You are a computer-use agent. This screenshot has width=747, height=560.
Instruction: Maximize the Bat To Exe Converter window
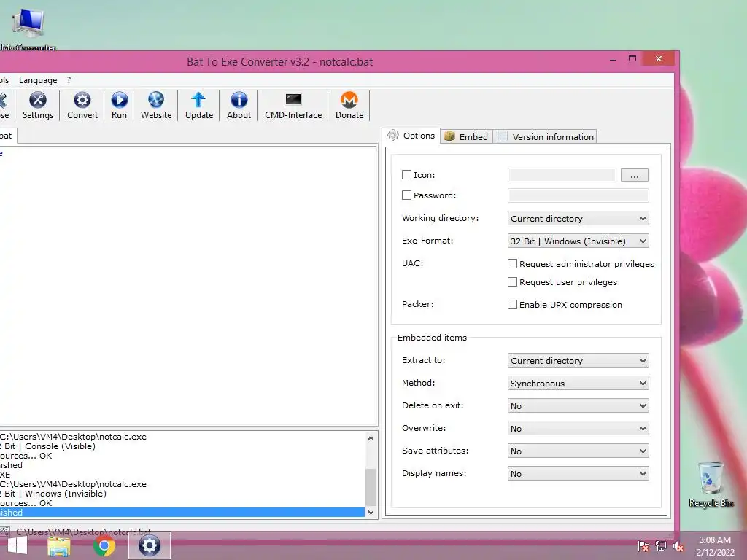(x=632, y=59)
